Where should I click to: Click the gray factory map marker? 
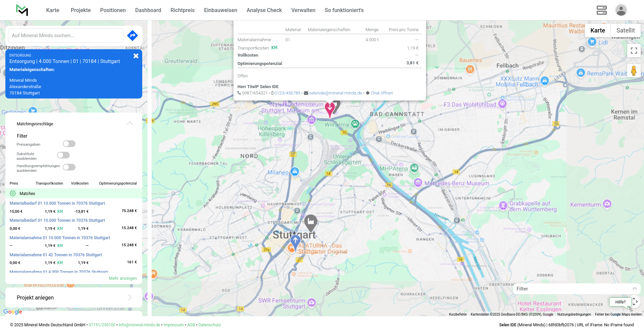311,222
